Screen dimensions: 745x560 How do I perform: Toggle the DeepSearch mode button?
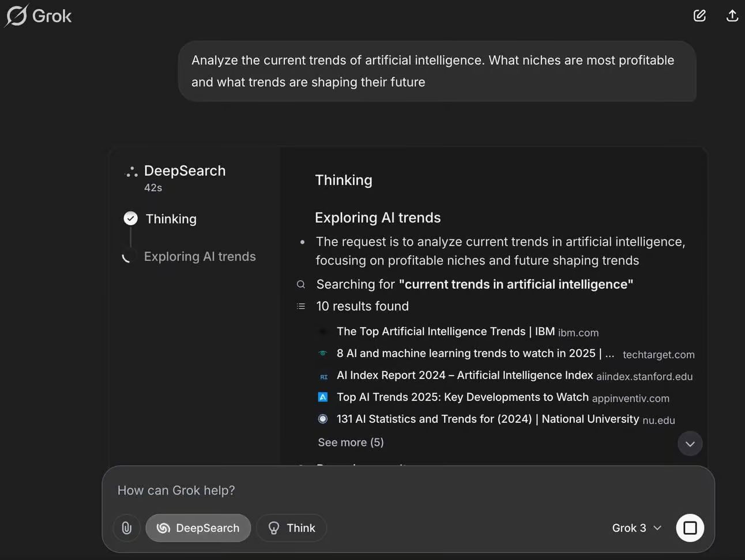(198, 528)
